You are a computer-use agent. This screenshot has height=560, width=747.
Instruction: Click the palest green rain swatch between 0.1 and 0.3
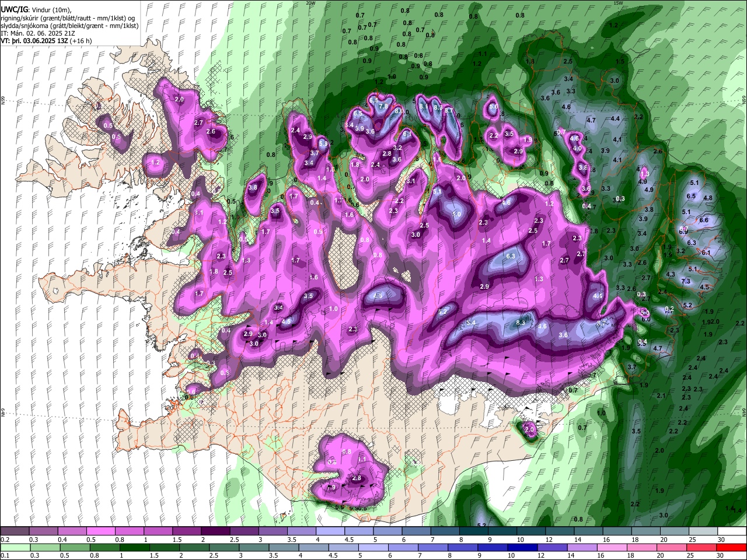point(15,547)
